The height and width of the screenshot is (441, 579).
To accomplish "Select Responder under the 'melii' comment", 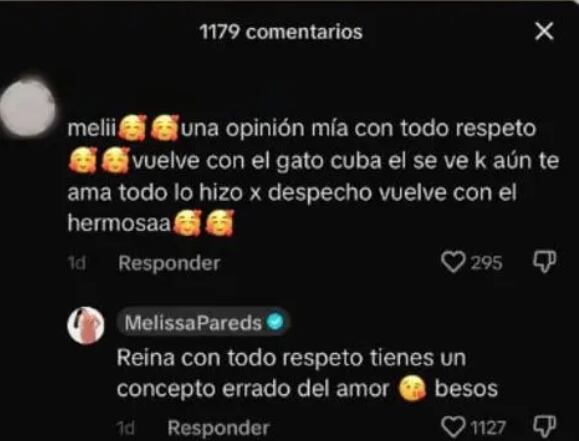I will tap(169, 263).
